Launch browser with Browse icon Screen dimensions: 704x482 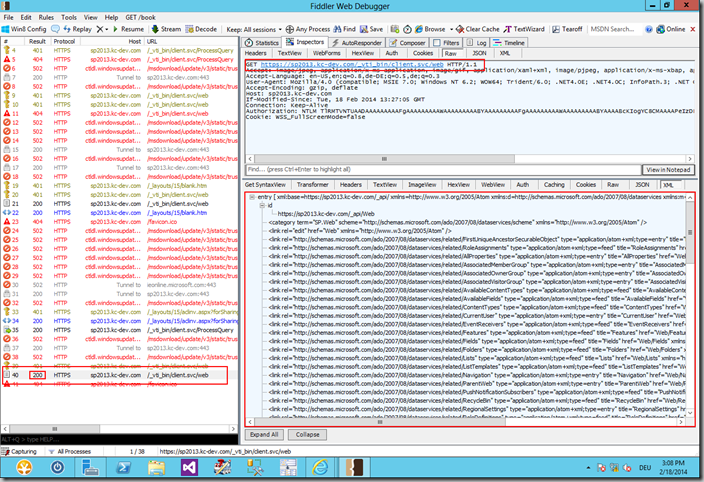(430, 29)
